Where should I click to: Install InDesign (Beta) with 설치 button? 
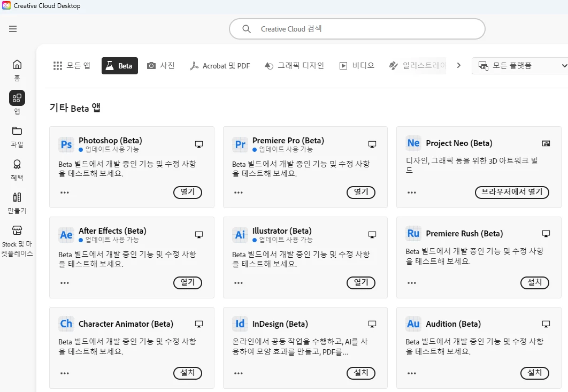(361, 373)
